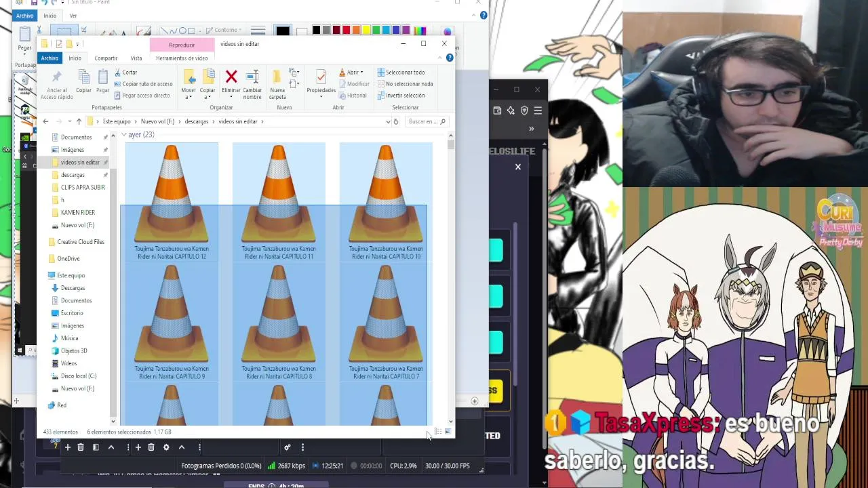Select the red color swatch in Paint

pyautogui.click(x=347, y=30)
